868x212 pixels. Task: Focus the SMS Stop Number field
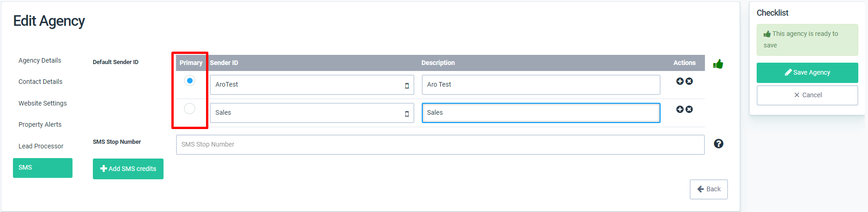[440, 145]
